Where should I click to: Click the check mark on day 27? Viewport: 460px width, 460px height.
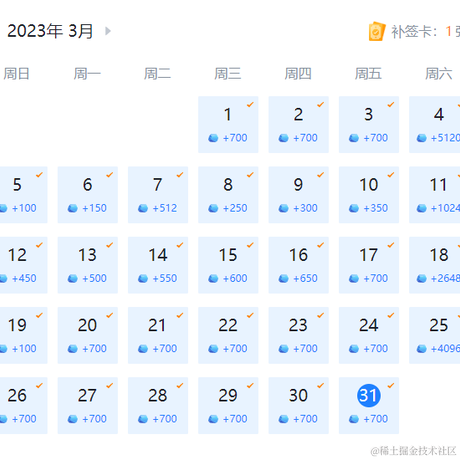110,386
